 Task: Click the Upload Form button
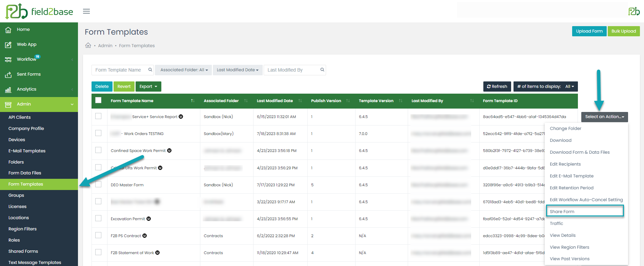click(589, 31)
